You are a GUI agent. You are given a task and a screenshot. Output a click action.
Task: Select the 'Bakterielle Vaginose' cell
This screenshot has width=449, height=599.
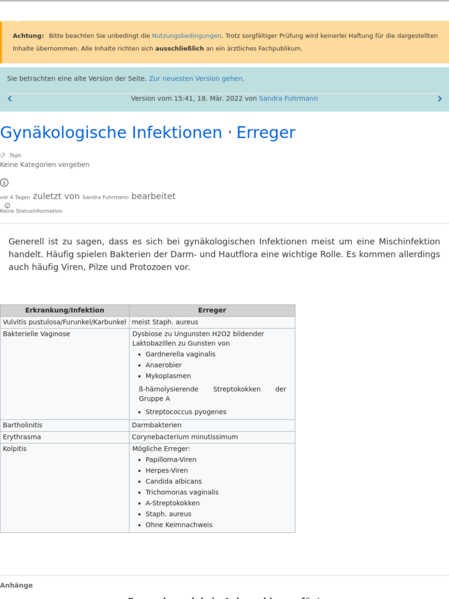pyautogui.click(x=65, y=374)
